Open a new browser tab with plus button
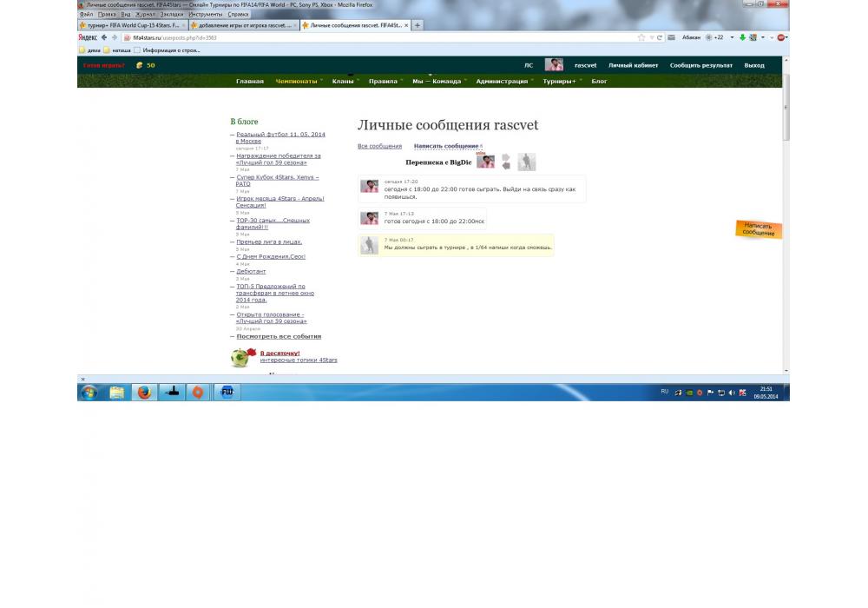 point(418,25)
